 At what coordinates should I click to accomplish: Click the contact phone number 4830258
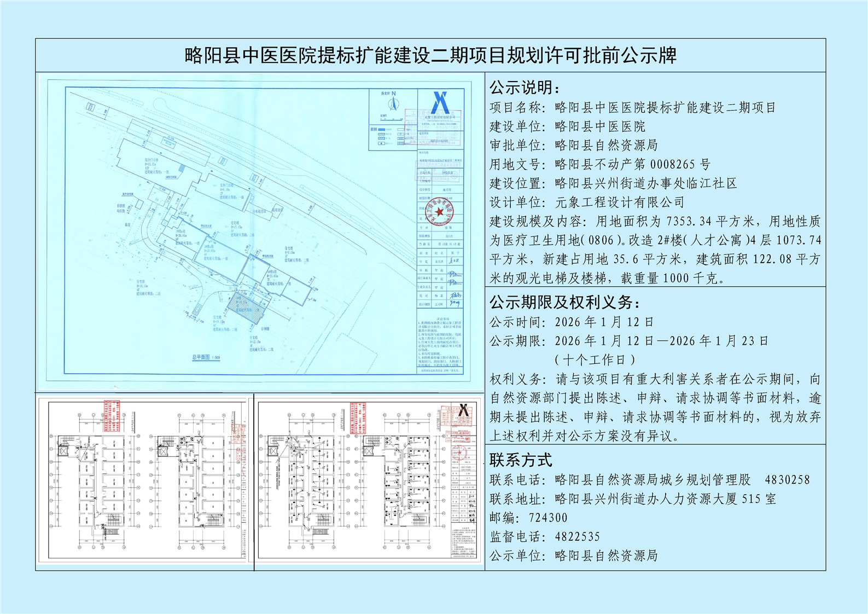point(787,480)
